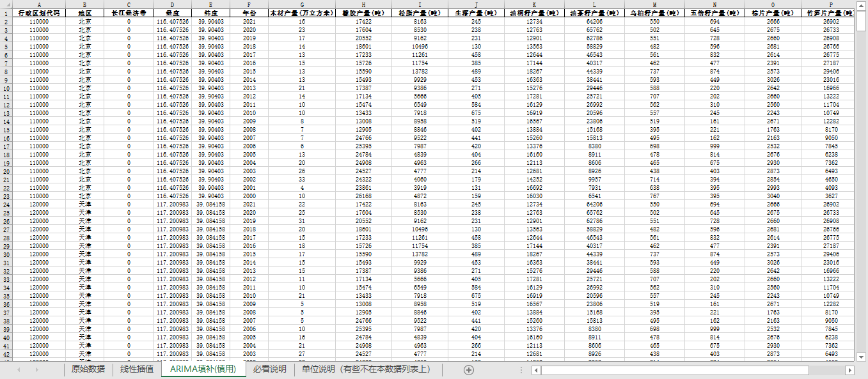Add a new worksheet with the plus button
The height and width of the screenshot is (379, 868).
pyautogui.click(x=469, y=369)
